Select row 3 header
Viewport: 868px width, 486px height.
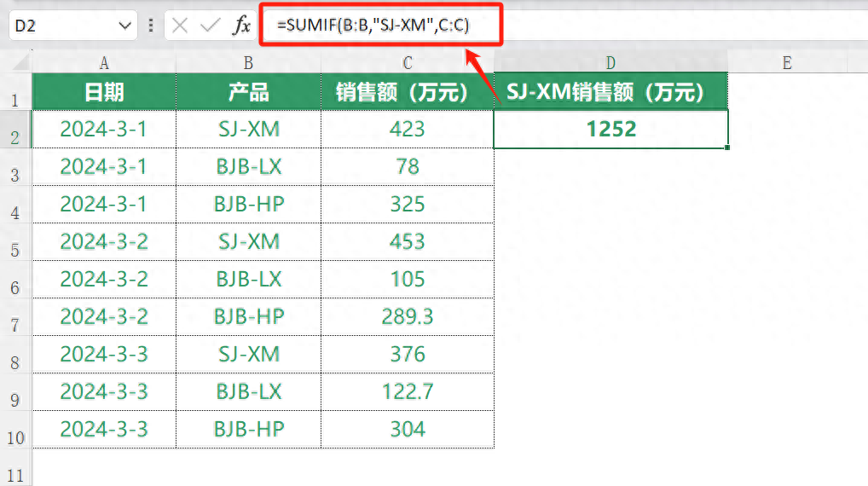click(15, 167)
